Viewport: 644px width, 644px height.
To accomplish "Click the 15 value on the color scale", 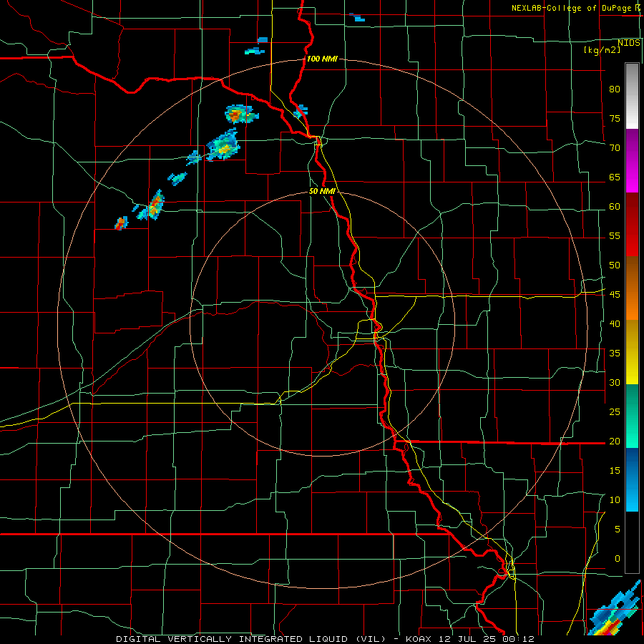I will [x=615, y=471].
